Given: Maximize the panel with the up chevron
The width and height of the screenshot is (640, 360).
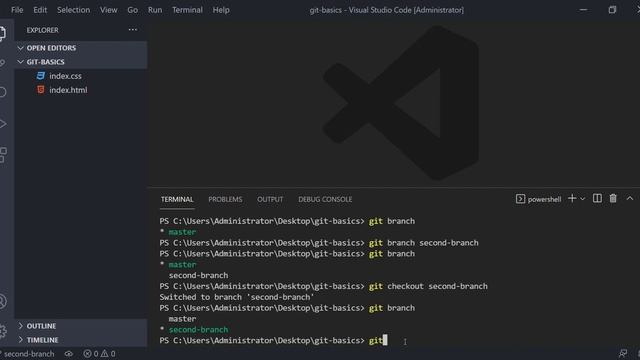Looking at the screenshot, I should point(630,198).
